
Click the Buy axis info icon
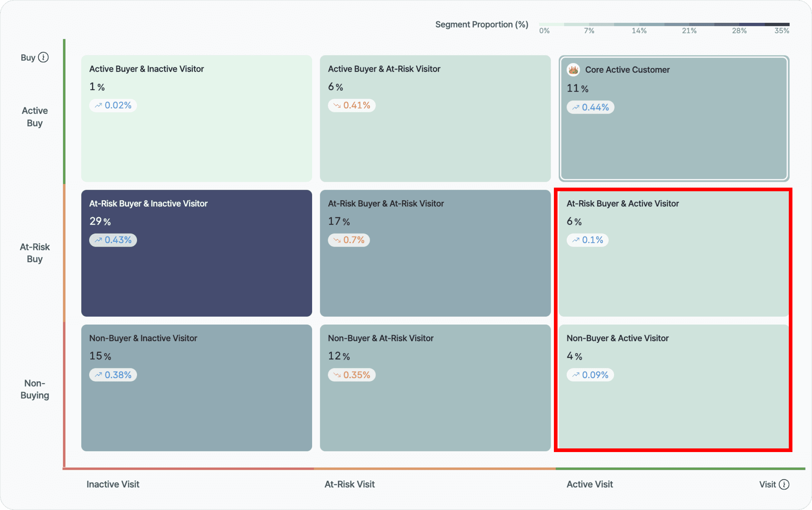pos(43,58)
